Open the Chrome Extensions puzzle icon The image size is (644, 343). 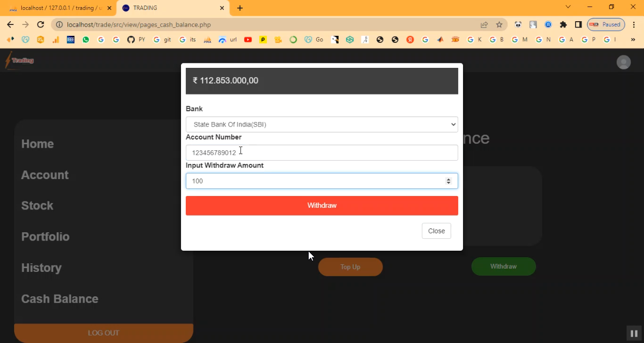pos(563,24)
